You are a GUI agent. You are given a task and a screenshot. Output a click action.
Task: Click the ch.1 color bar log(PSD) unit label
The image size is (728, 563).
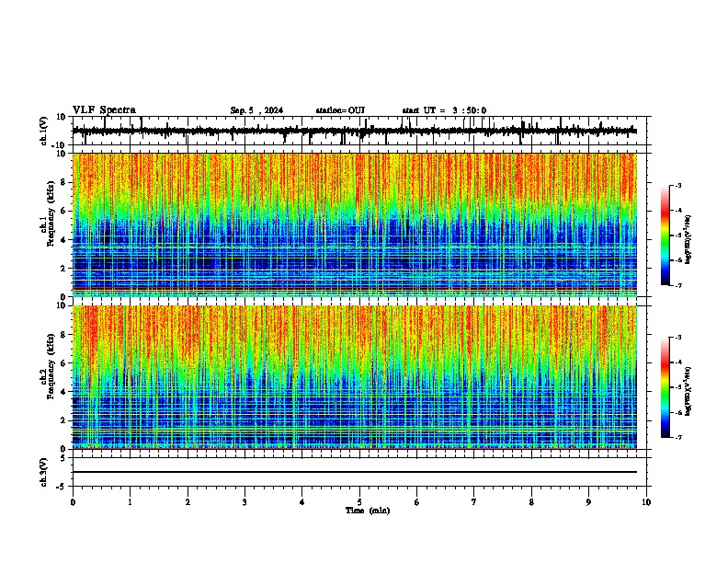pyautogui.click(x=688, y=240)
